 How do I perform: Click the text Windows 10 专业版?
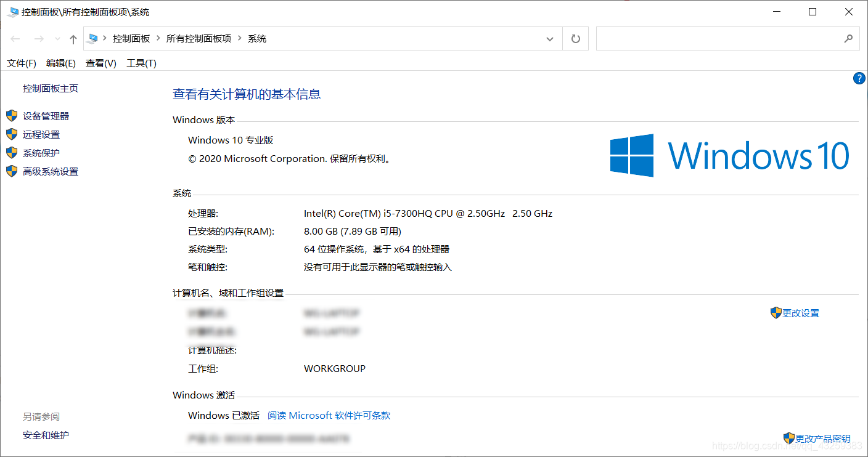click(x=231, y=140)
